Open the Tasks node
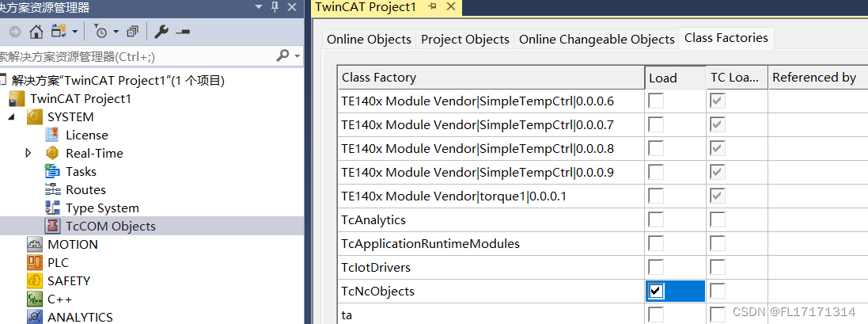The height and width of the screenshot is (324, 868). coord(81,172)
